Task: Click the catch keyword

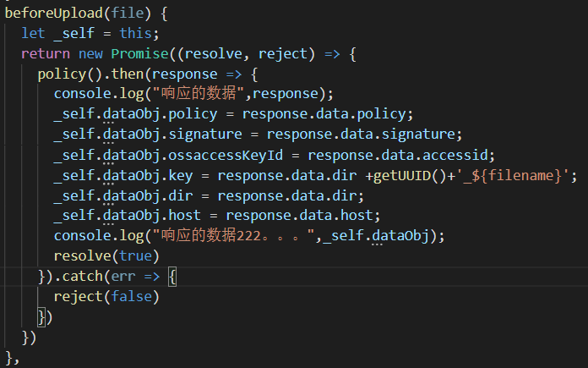Action: point(83,277)
